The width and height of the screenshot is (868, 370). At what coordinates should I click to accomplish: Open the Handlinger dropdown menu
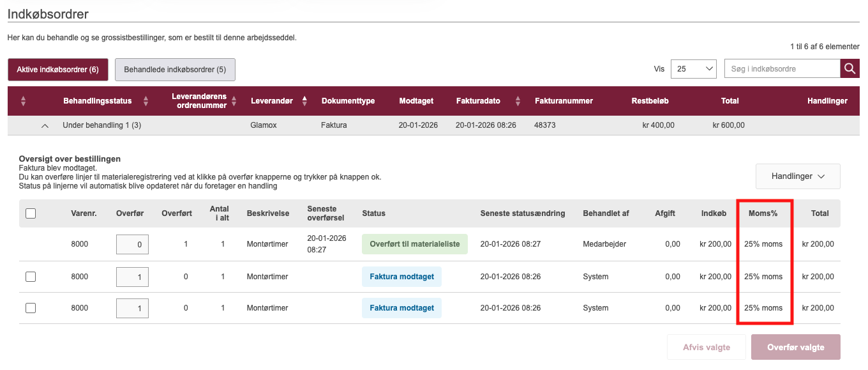pos(798,176)
